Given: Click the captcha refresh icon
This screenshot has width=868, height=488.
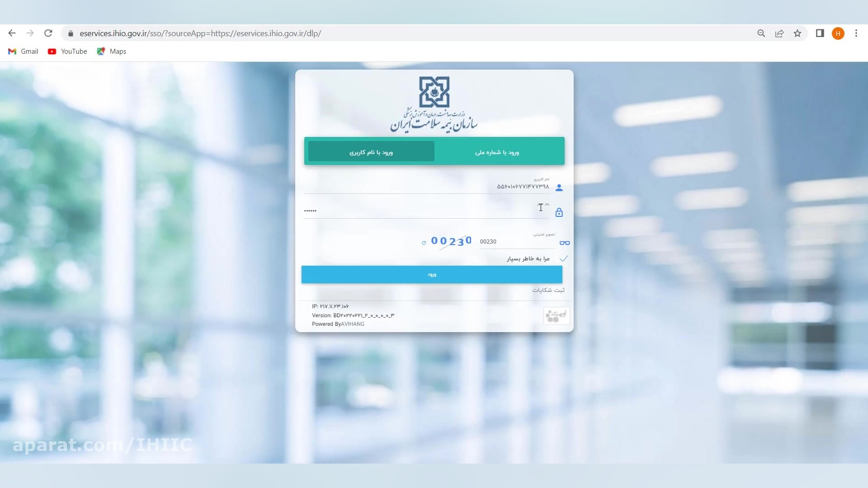Looking at the screenshot, I should (x=424, y=243).
